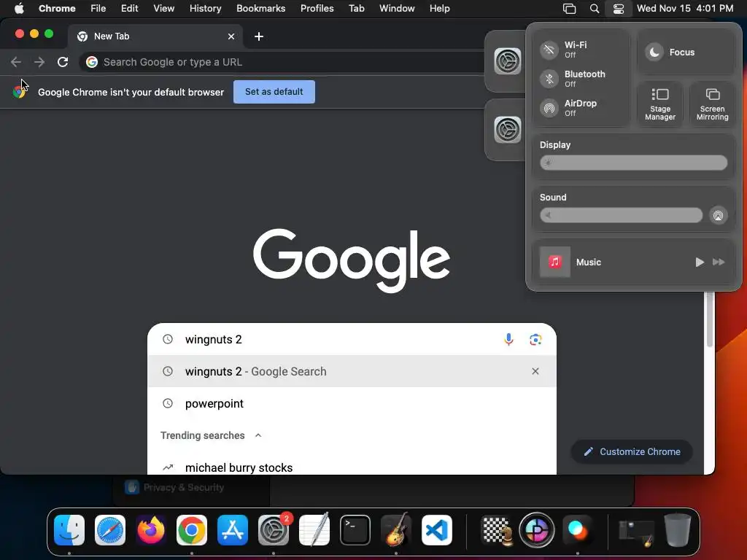Open the History menu

point(205,9)
